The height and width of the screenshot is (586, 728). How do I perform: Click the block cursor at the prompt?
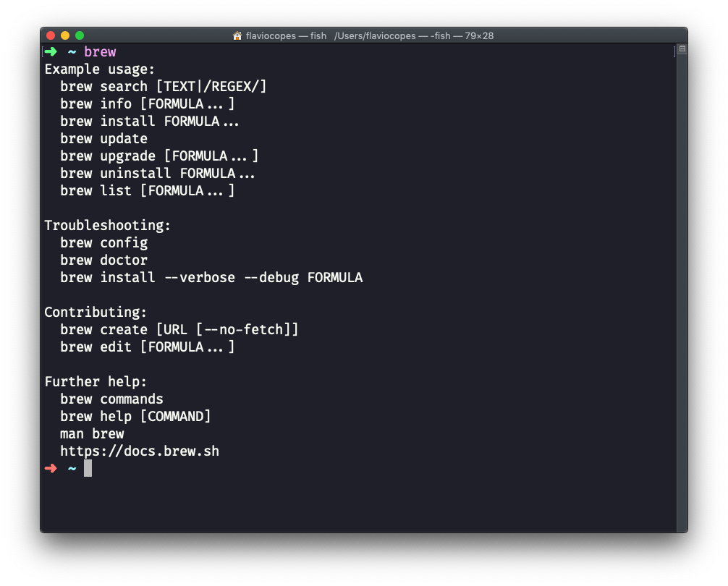coord(88,468)
